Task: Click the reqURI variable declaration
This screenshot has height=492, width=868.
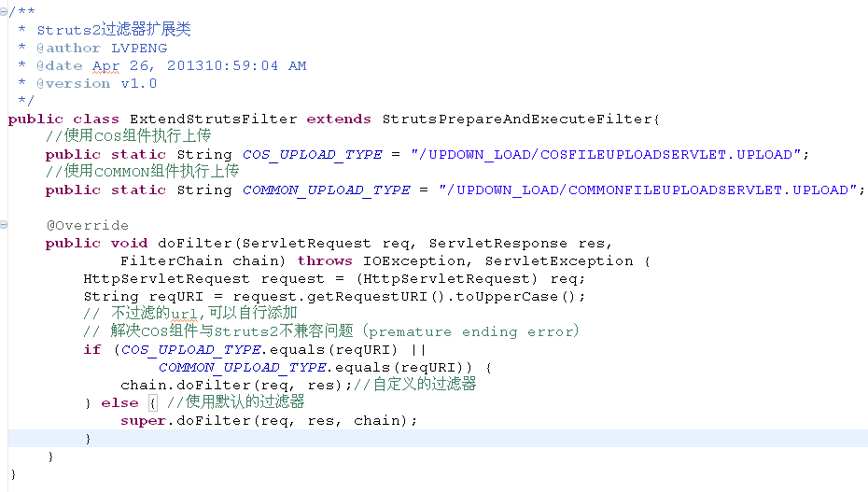Action: pyautogui.click(x=176, y=296)
